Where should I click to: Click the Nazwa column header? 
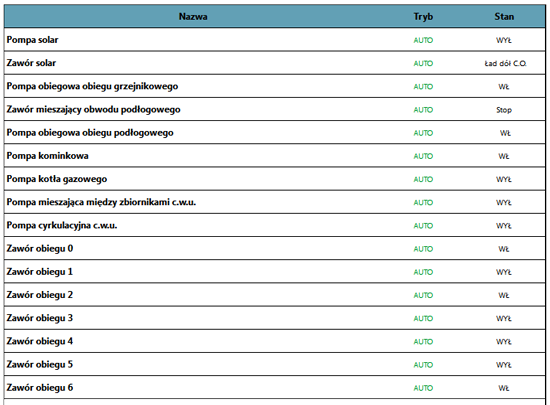click(x=193, y=16)
